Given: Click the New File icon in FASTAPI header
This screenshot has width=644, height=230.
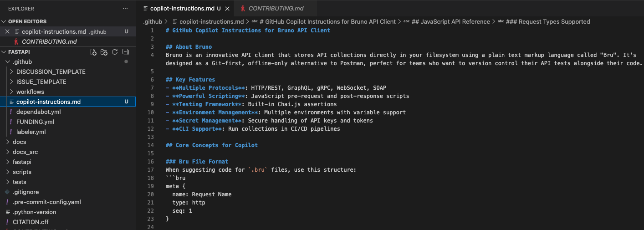Looking at the screenshot, I should (93, 52).
